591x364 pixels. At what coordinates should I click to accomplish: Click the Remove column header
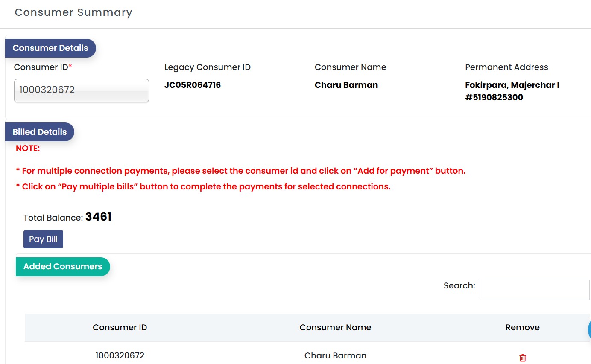522,328
